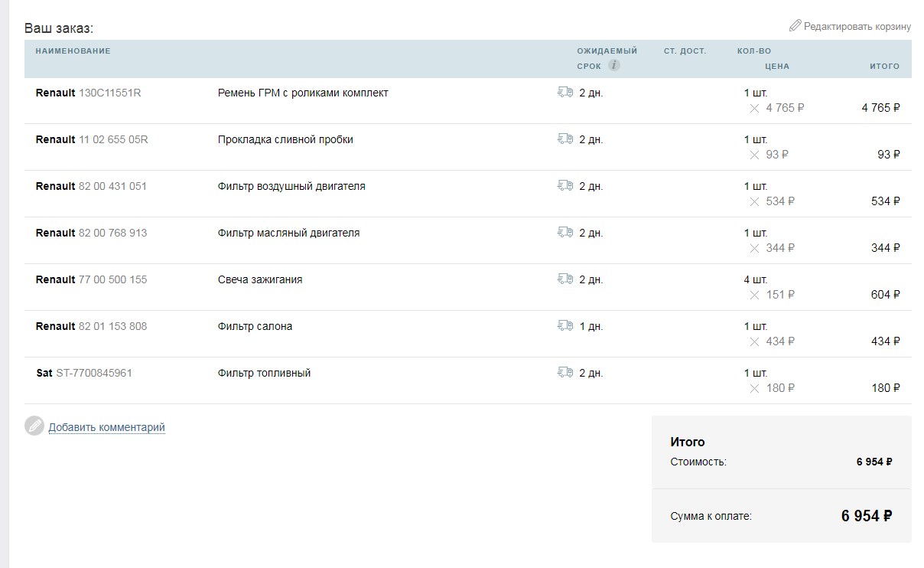This screenshot has width=924, height=568.
Task: Click the multiply sign before 434 ₽ unit price
Action: (755, 342)
